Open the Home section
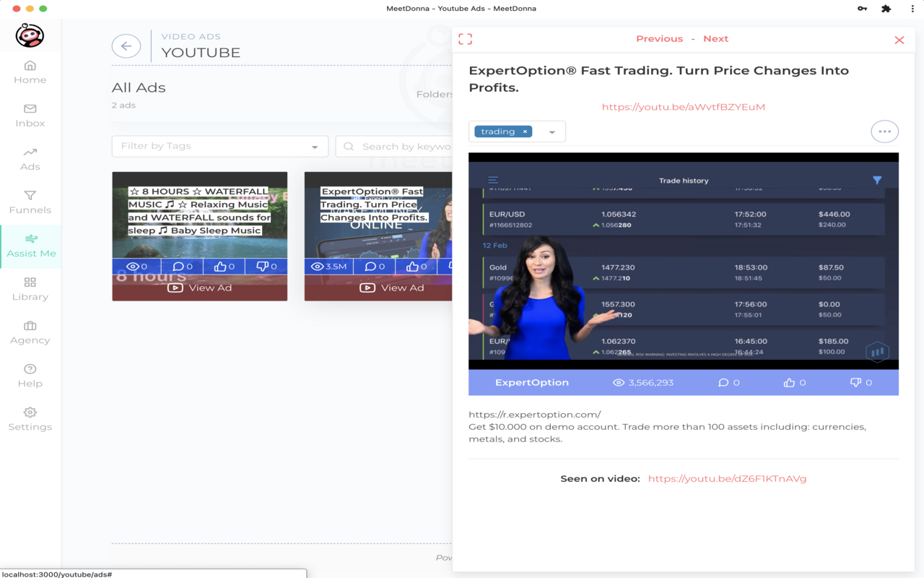 30,72
